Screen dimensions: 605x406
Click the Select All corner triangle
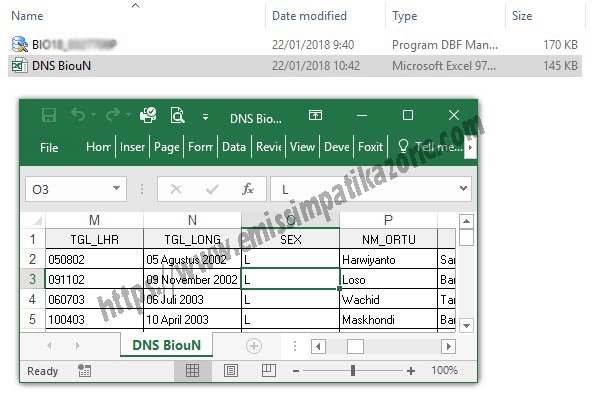tap(37, 221)
